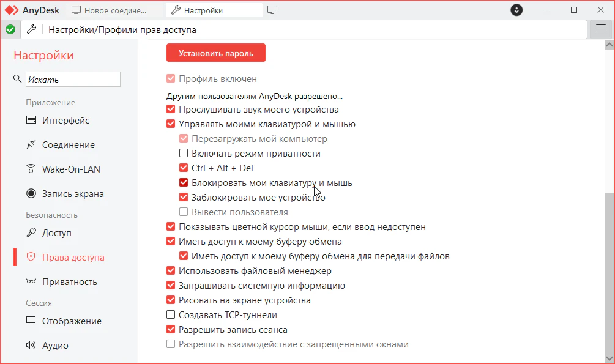This screenshot has height=364, width=615.
Task: Enable the 'Создавать TCP-туннели' checkbox
Action: point(171,315)
